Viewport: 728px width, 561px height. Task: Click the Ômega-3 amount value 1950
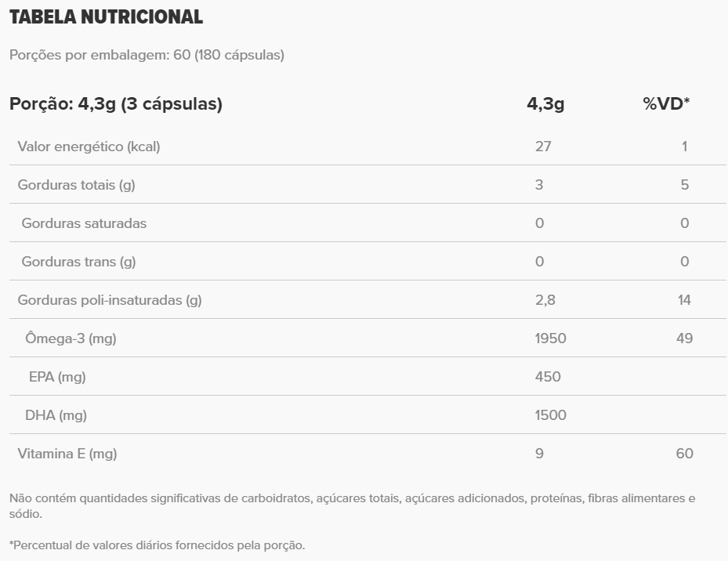(x=550, y=338)
